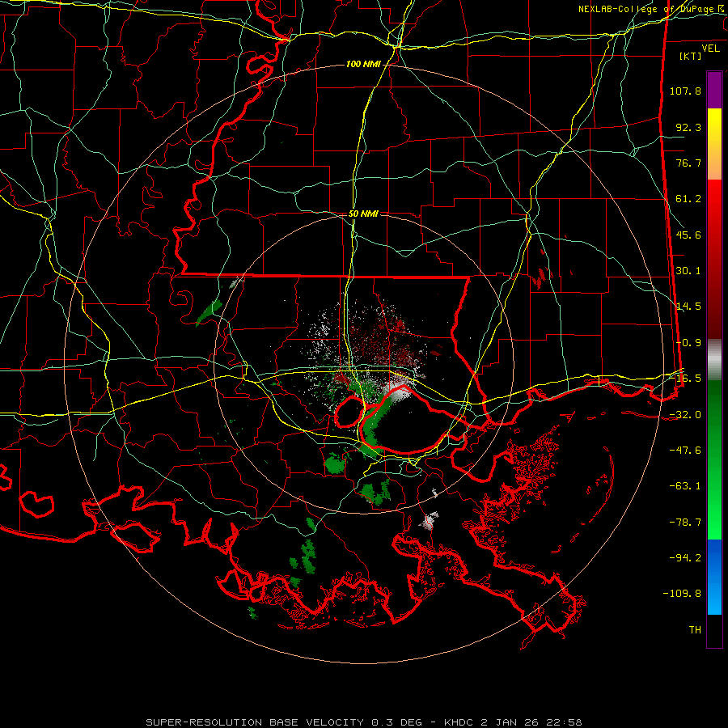Screen dimensions: 728x728
Task: Click the 107.8 scale value
Action: (x=685, y=91)
